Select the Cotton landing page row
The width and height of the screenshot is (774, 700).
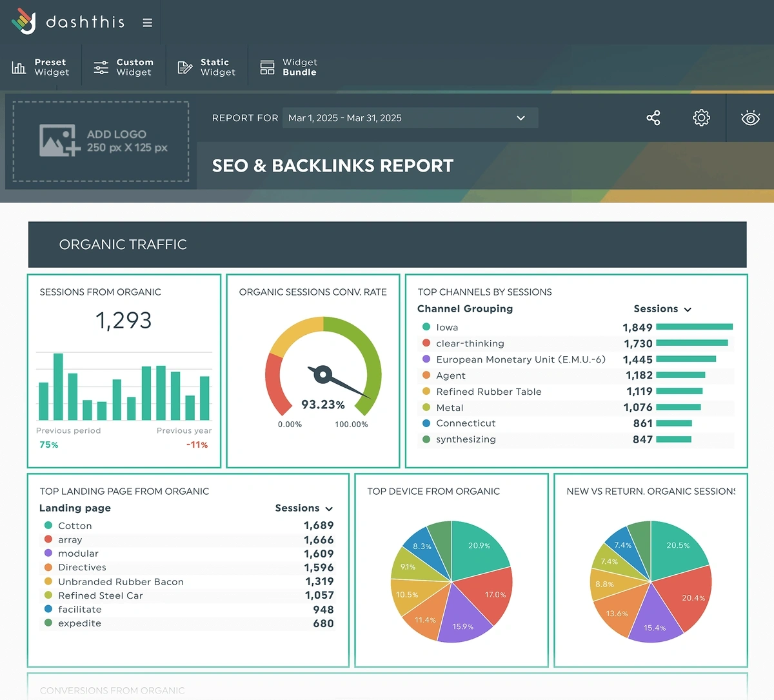(x=75, y=526)
